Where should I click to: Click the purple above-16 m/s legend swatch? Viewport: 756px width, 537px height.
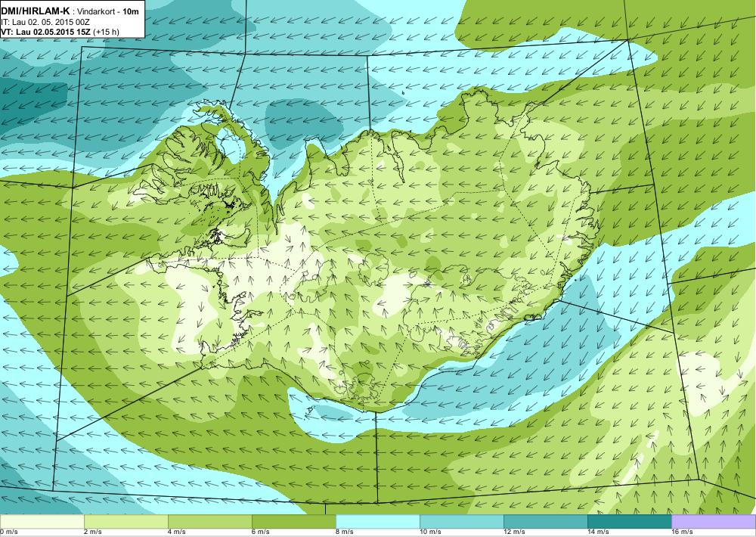714,522
